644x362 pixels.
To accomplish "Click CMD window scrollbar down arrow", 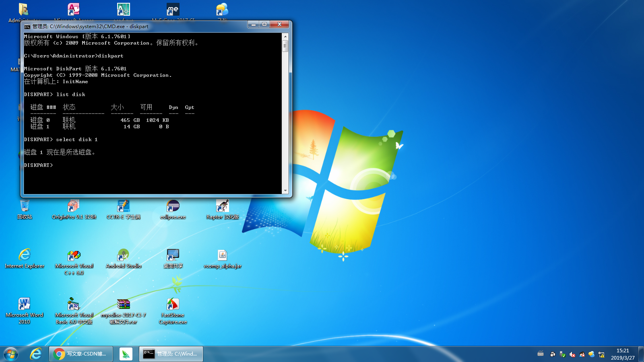I will click(x=285, y=191).
